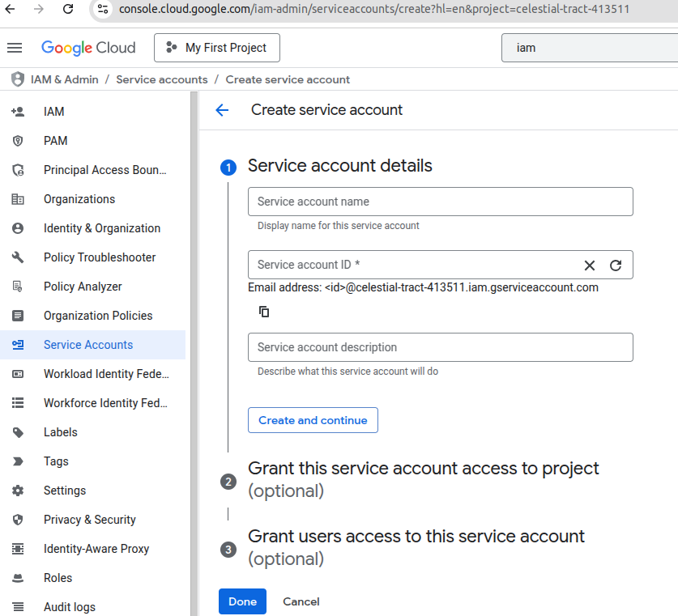Viewport: 678px width, 616px height.
Task: Click the back arrow beside Create service account
Action: (x=222, y=110)
